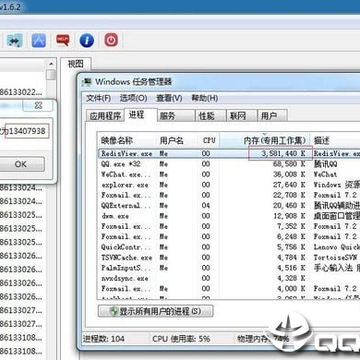Sort by 映像名称 column header
The height and width of the screenshot is (360, 360).
click(127, 140)
